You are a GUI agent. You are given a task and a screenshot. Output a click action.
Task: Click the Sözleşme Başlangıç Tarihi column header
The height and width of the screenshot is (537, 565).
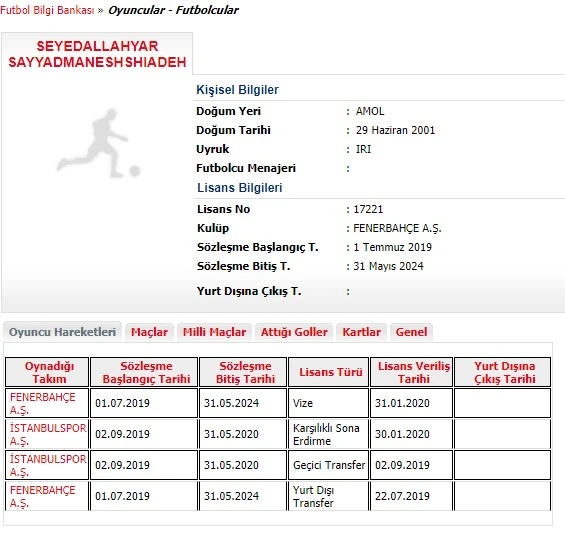[x=144, y=372]
